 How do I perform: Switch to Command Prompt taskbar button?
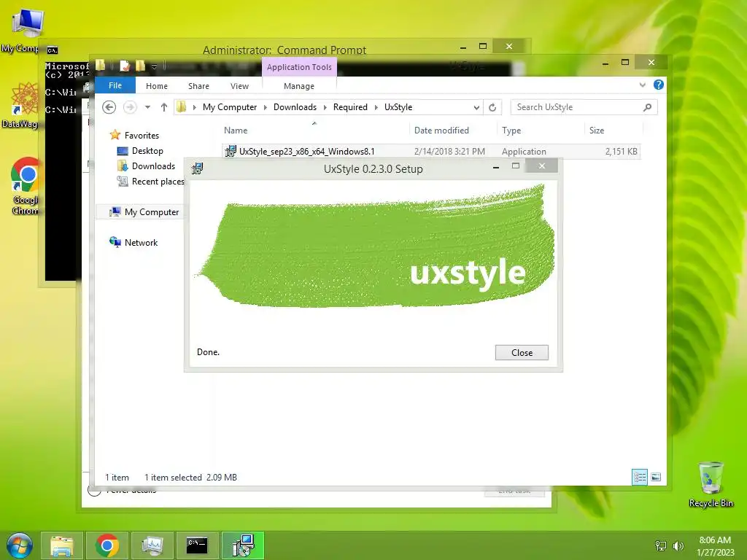(197, 545)
